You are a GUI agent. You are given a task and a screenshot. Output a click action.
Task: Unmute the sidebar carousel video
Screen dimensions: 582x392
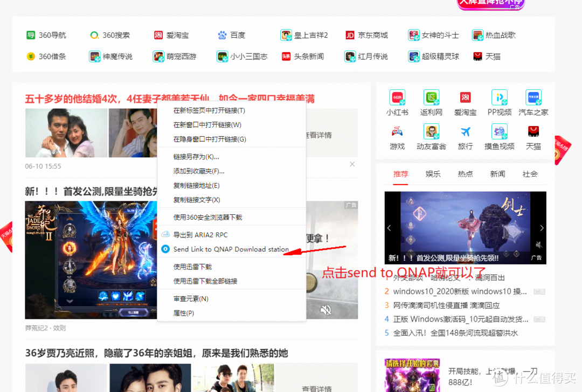[x=539, y=245]
